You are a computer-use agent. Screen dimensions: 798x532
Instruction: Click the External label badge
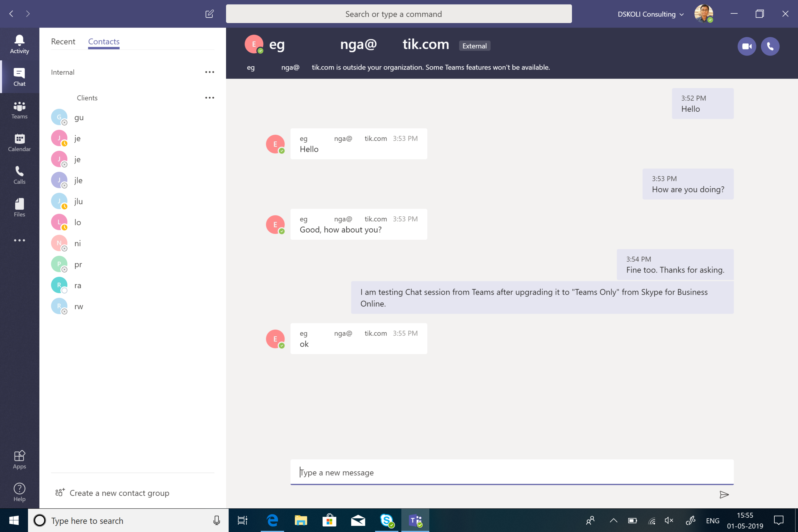[x=474, y=46]
